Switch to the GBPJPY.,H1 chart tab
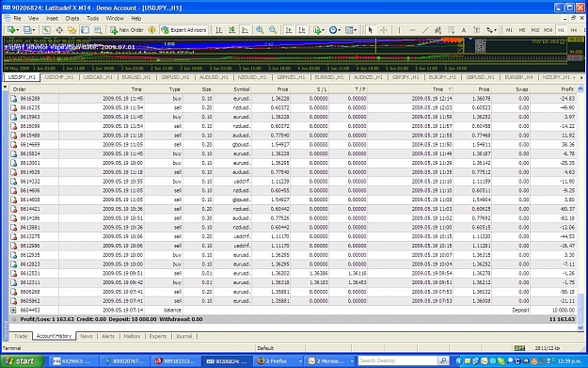The width and height of the screenshot is (588, 368). click(405, 77)
